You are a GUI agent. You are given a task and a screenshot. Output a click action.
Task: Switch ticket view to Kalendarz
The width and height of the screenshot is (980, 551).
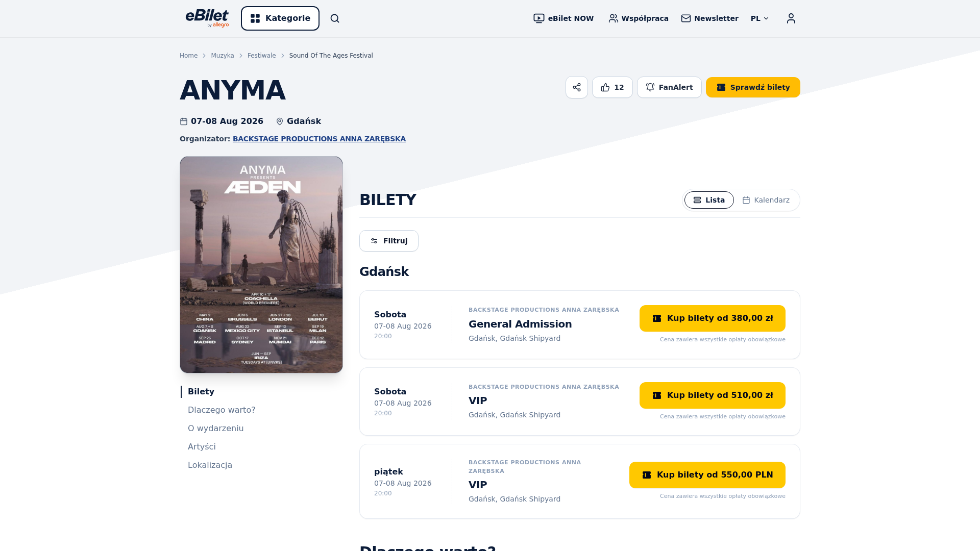(766, 200)
